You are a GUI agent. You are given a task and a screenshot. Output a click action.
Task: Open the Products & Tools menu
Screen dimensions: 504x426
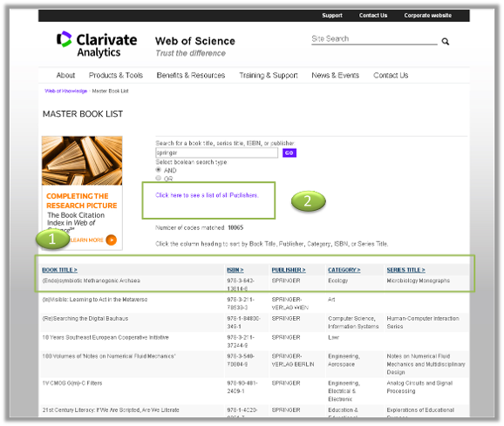click(x=116, y=75)
